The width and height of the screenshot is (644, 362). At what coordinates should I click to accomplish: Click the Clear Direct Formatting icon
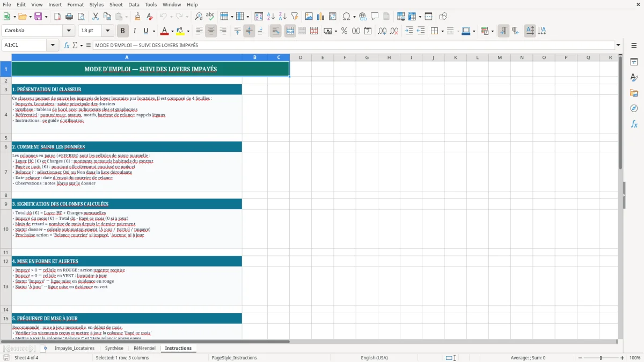point(149,17)
